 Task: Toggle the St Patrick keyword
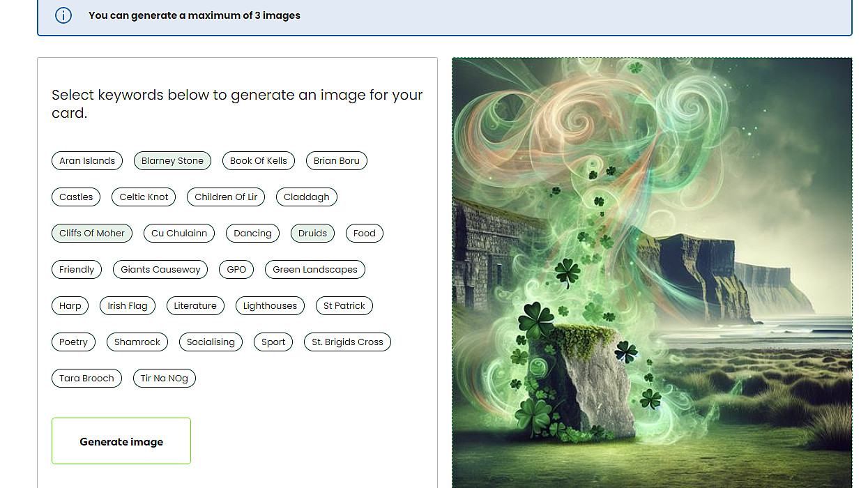(344, 306)
